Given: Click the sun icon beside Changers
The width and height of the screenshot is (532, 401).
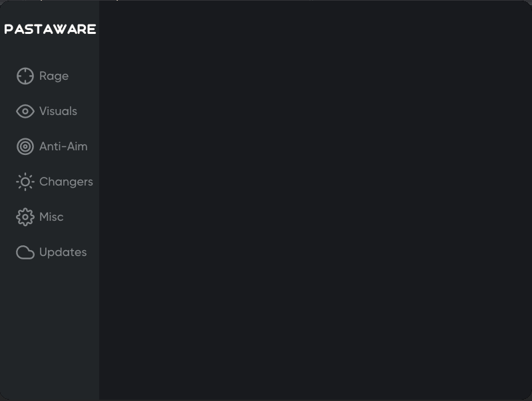Looking at the screenshot, I should point(25,182).
